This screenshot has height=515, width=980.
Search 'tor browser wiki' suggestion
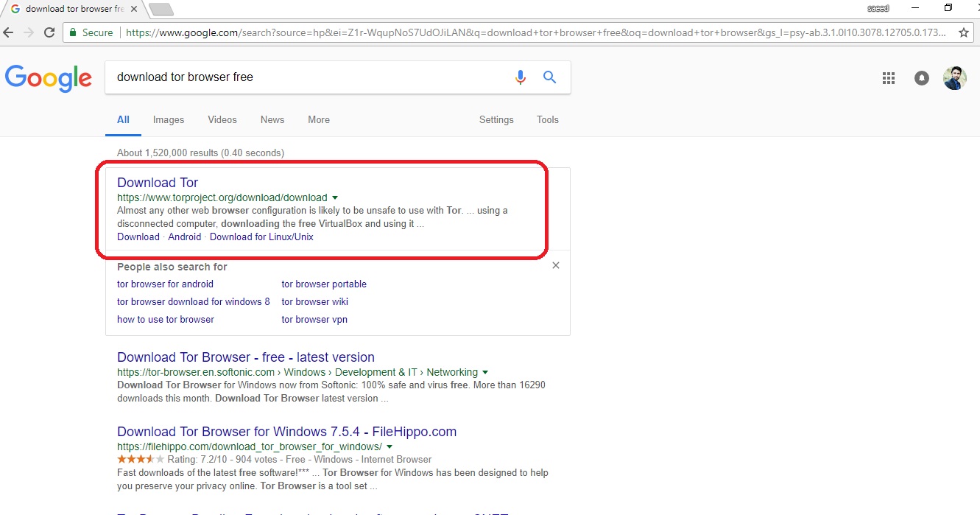(314, 301)
